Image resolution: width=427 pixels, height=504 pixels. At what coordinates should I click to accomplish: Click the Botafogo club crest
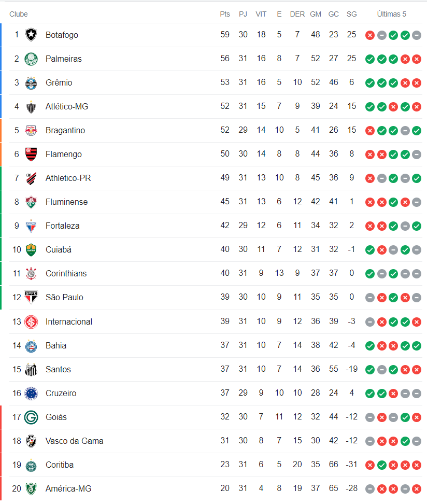click(31, 35)
